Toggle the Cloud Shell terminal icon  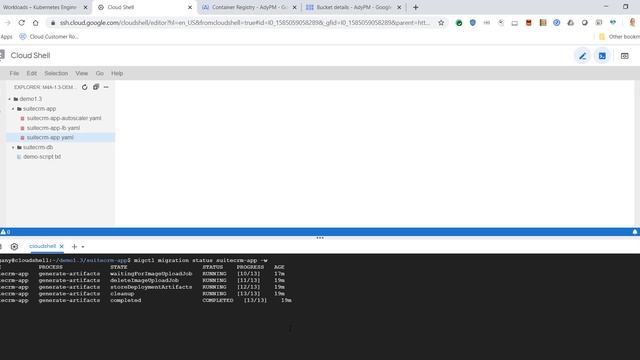[x=602, y=56]
